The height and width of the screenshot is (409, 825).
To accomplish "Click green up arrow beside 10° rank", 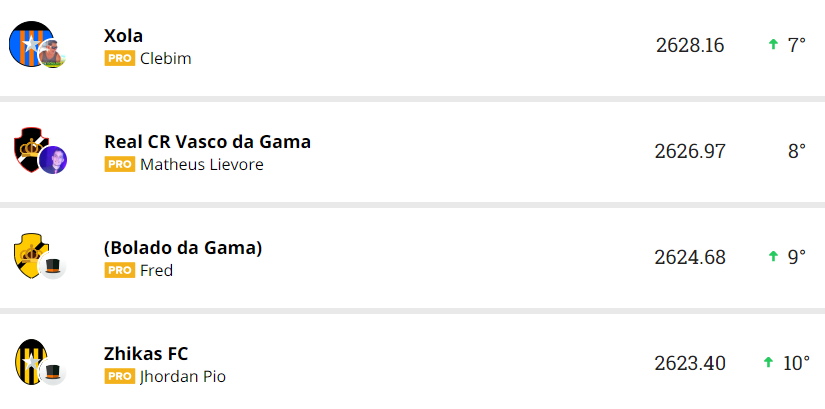I will coord(768,362).
